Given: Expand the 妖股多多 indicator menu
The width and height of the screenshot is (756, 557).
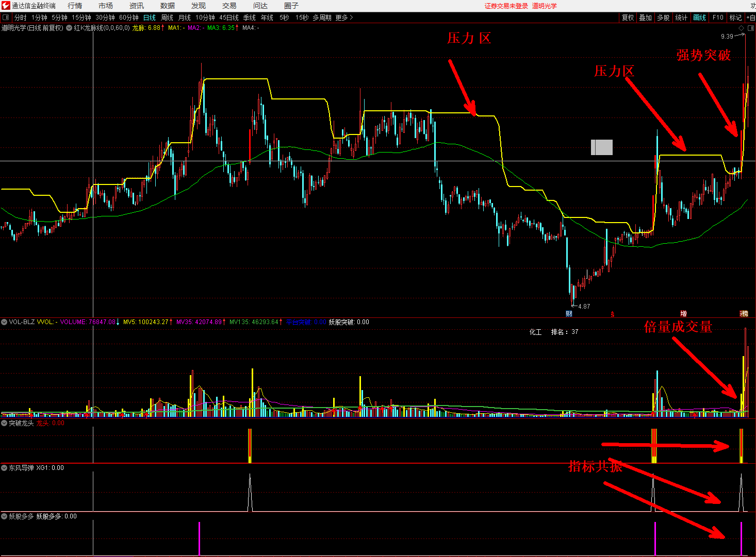Looking at the screenshot, I should click(x=4, y=516).
